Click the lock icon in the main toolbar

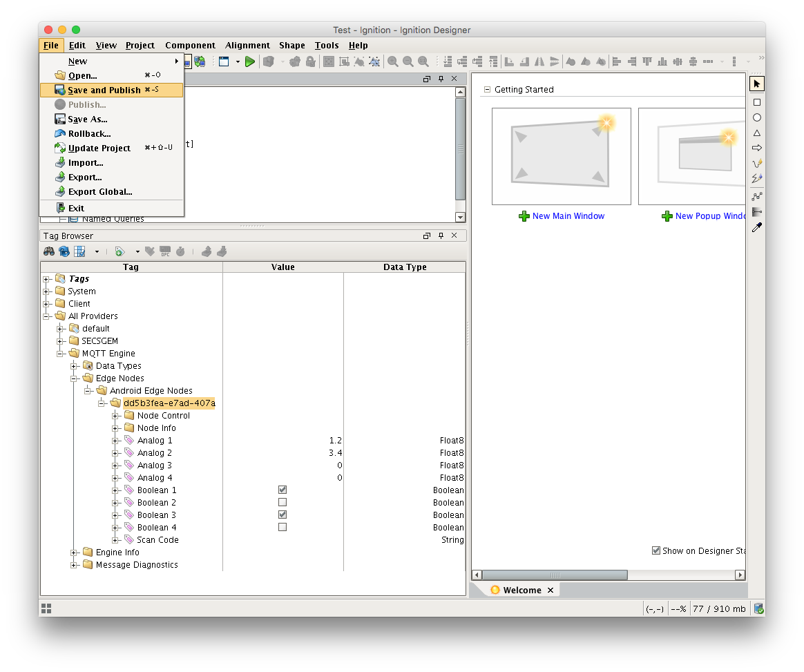pyautogui.click(x=311, y=62)
